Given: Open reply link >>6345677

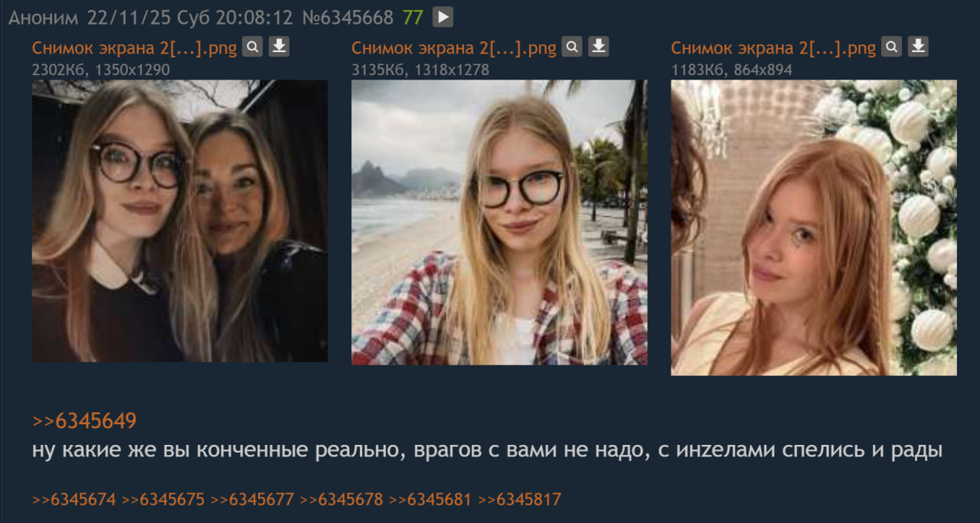Looking at the screenshot, I should point(252,499).
